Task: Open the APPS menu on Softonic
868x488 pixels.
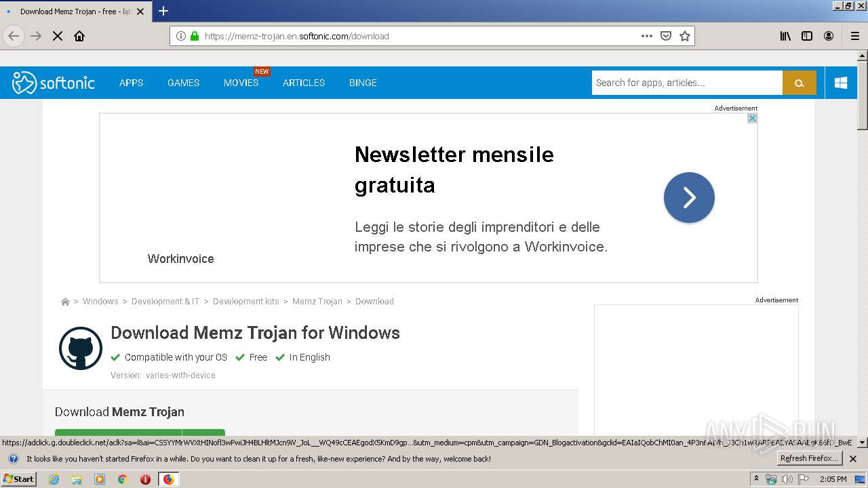Action: pyautogui.click(x=131, y=83)
